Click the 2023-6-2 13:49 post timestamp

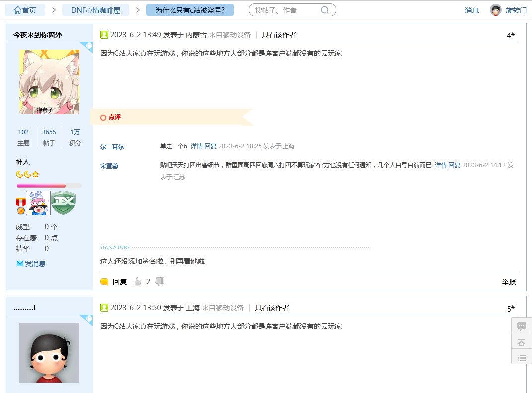pos(135,35)
